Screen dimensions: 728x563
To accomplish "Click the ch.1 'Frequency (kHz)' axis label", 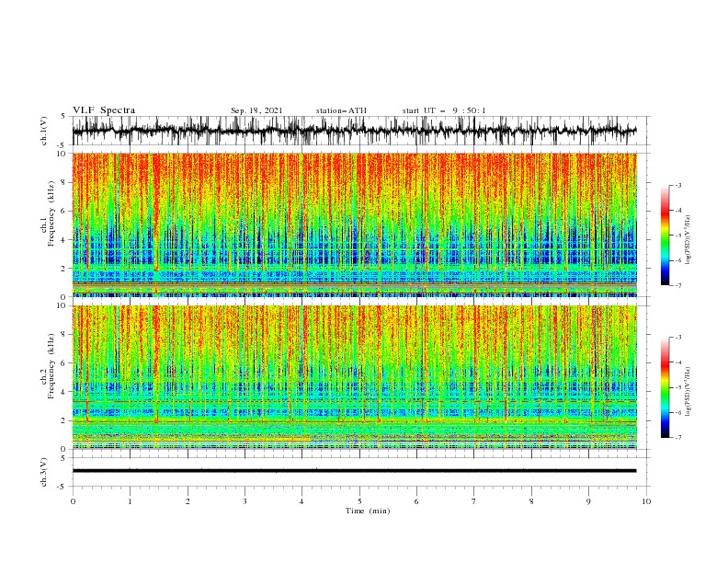I will [51, 214].
